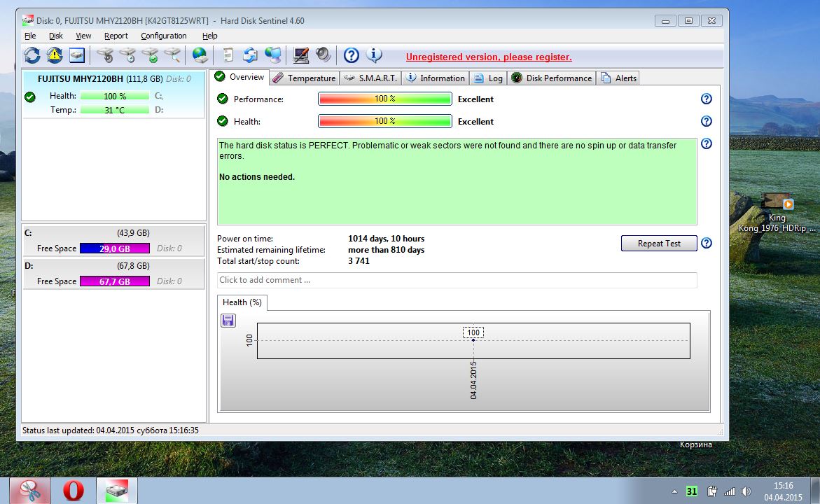Open the Help menu
The image size is (820, 504).
209,36
